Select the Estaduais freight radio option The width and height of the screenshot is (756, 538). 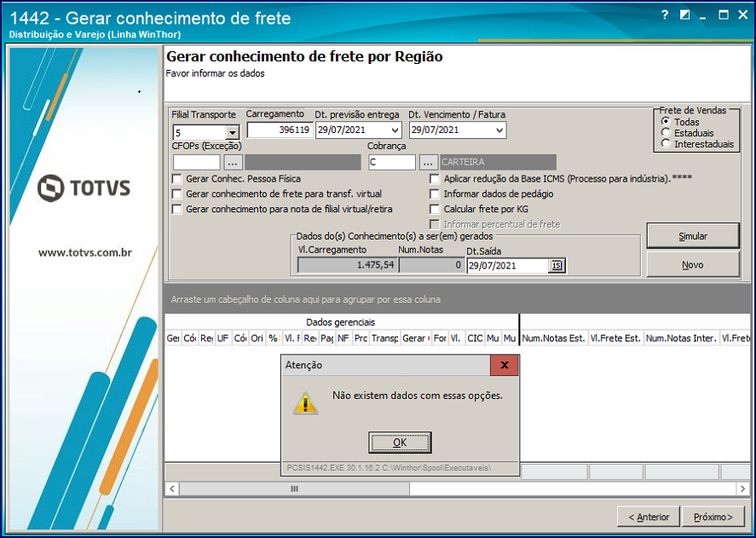pos(666,133)
